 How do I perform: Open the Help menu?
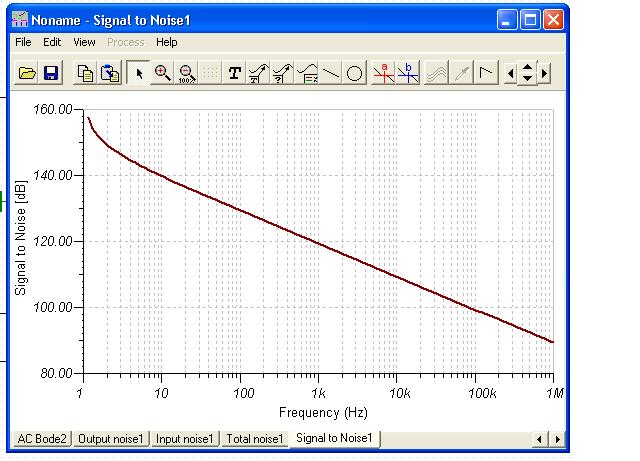(x=167, y=42)
